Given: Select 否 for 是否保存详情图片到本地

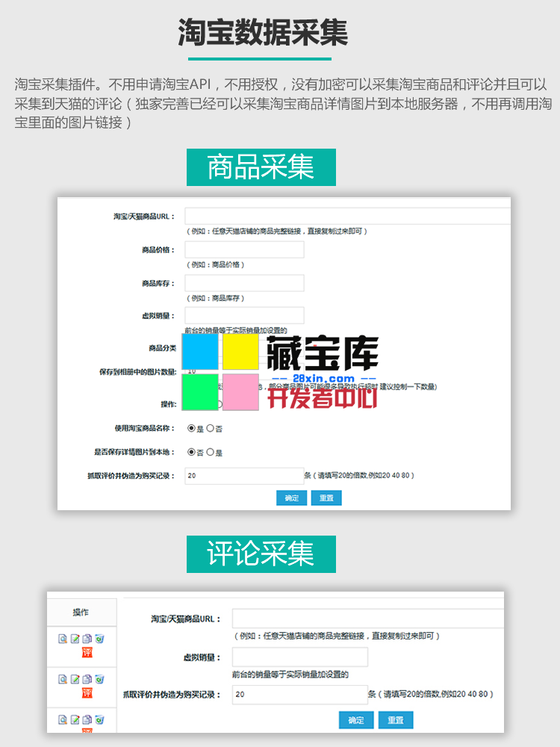Looking at the screenshot, I should 191,452.
